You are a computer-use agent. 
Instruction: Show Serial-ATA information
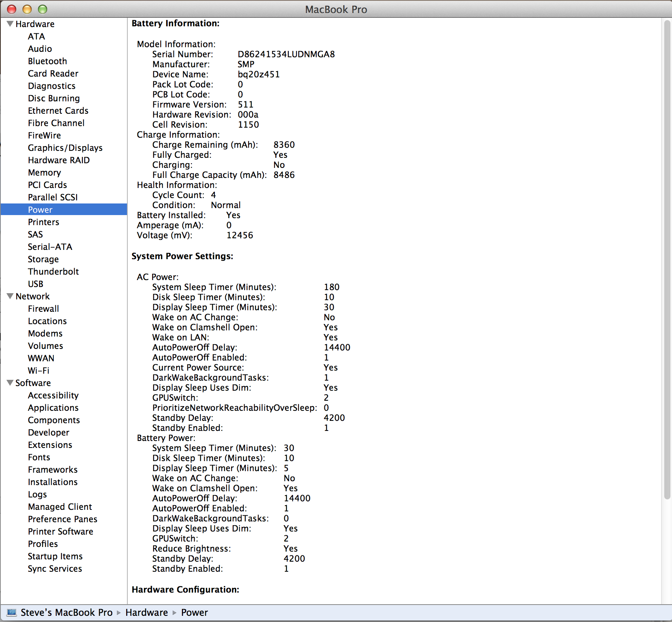tap(50, 247)
